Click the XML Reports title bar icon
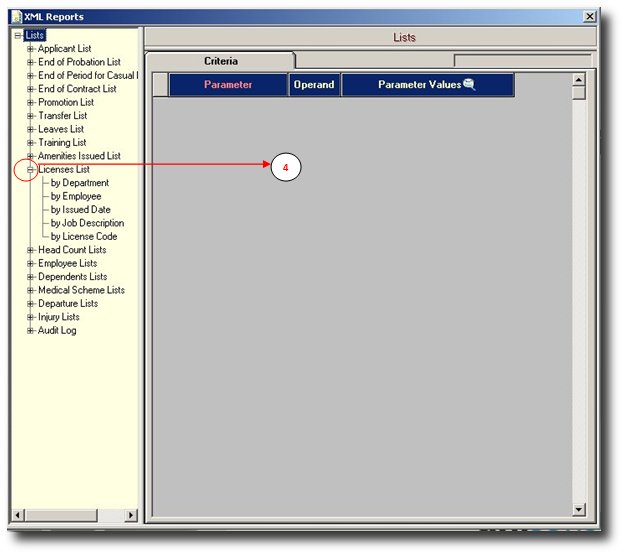The height and width of the screenshot is (555, 624). (16, 17)
